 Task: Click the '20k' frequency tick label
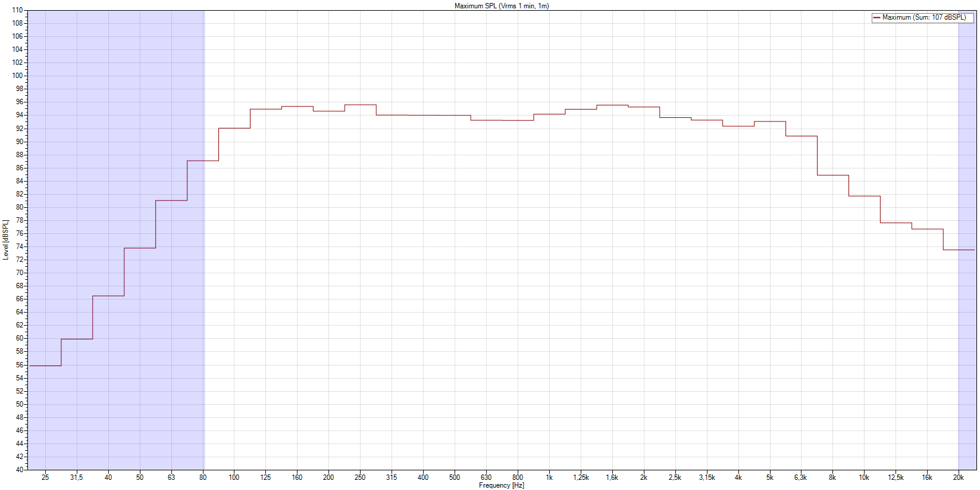click(959, 477)
